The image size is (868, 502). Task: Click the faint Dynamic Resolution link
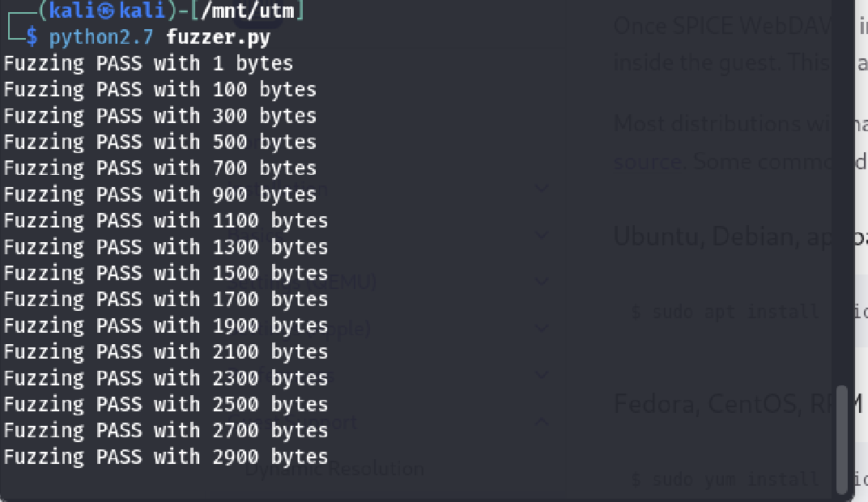point(334,470)
